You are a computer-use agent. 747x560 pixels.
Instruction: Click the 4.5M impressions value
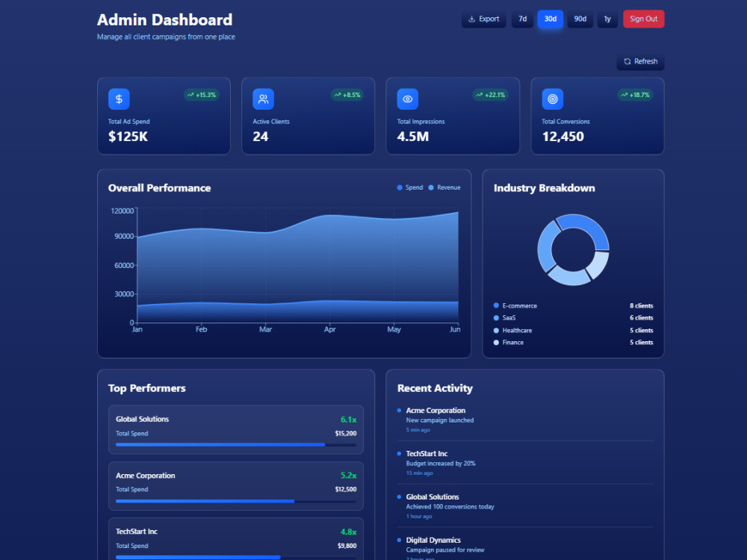coord(412,137)
